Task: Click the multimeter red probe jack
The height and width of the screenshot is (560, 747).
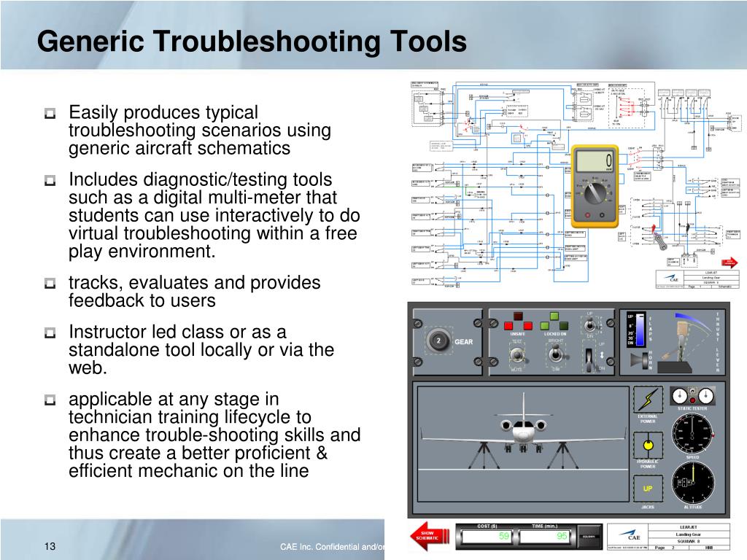Action: point(587,215)
